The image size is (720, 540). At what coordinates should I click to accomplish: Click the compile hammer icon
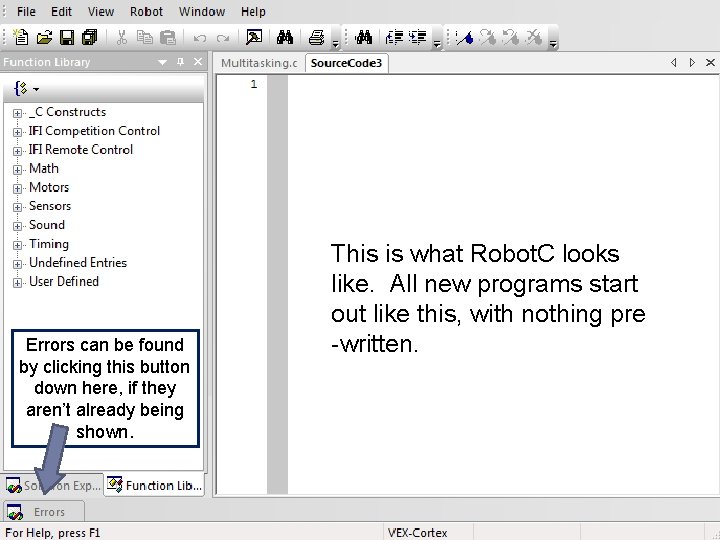(x=254, y=37)
